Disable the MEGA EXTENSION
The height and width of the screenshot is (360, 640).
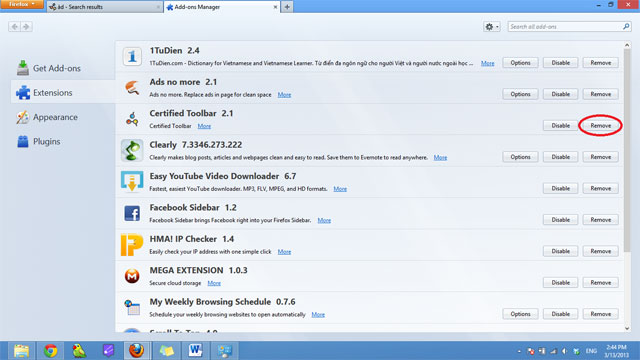560,283
